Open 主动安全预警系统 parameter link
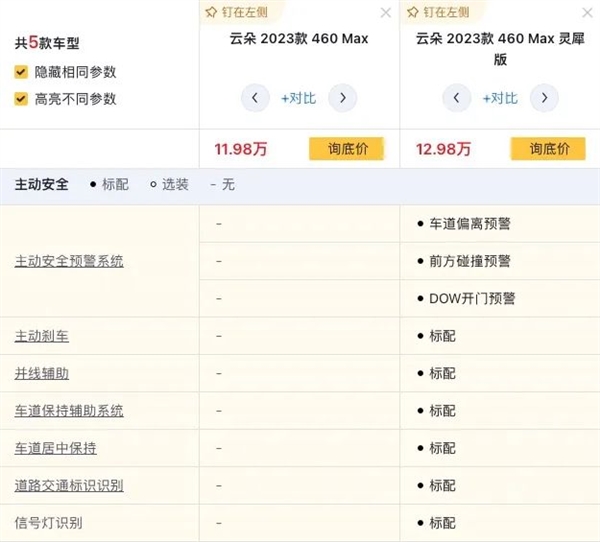Screen dimensions: 600x542 tap(69, 261)
